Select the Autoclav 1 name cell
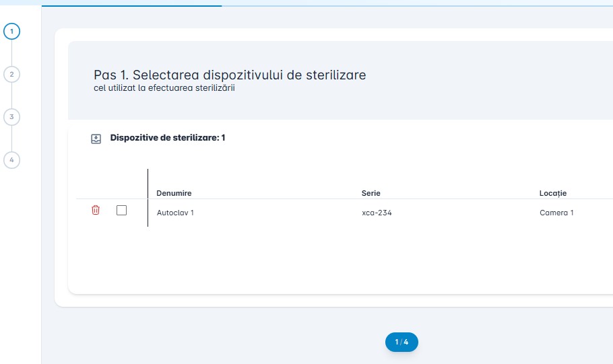 (175, 213)
